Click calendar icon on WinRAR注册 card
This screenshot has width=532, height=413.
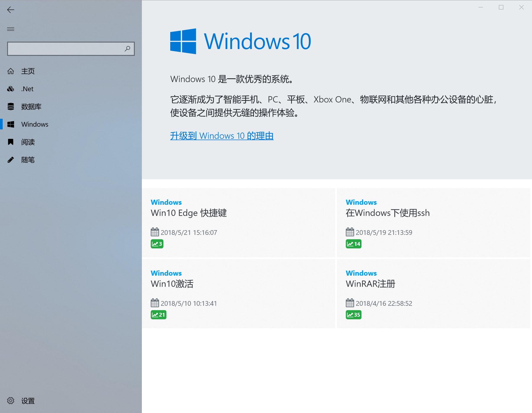tap(350, 303)
